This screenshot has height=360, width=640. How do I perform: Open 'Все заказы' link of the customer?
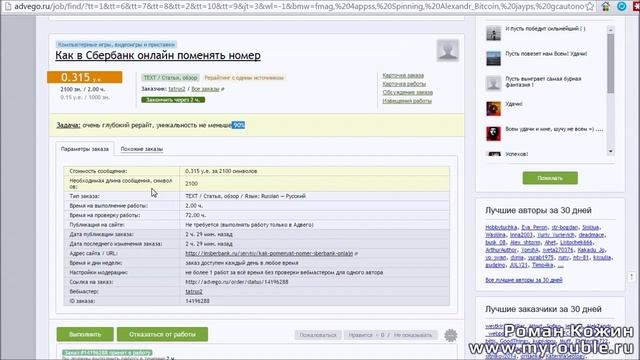tap(205, 89)
